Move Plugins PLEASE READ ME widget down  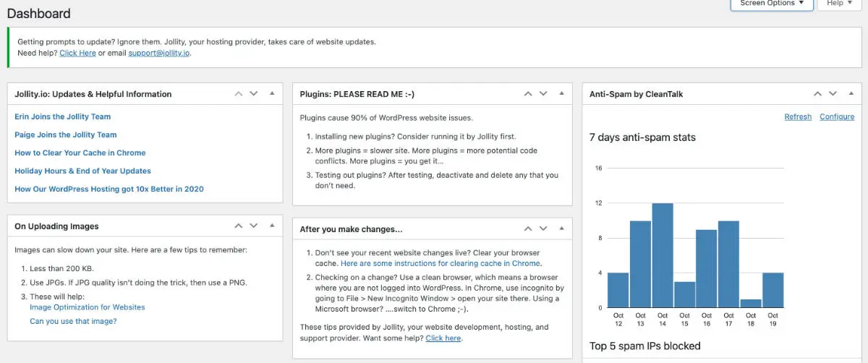coord(543,94)
